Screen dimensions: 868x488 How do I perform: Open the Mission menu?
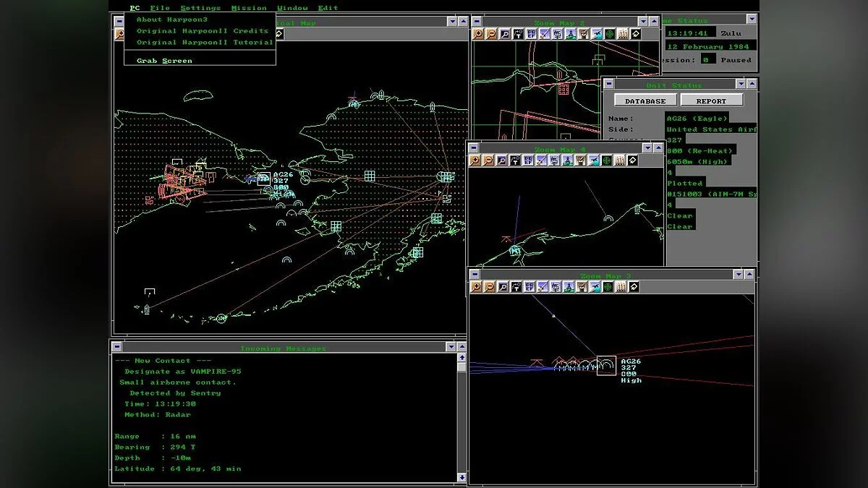pyautogui.click(x=249, y=8)
